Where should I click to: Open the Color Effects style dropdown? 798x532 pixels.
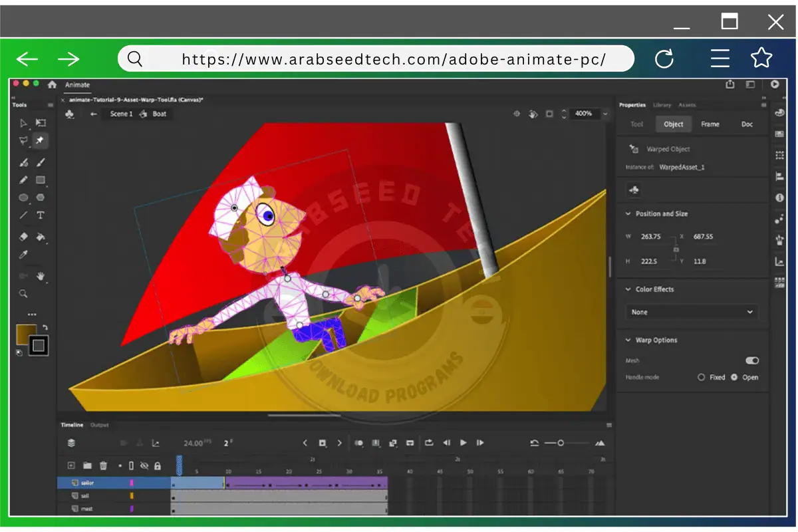tap(690, 312)
